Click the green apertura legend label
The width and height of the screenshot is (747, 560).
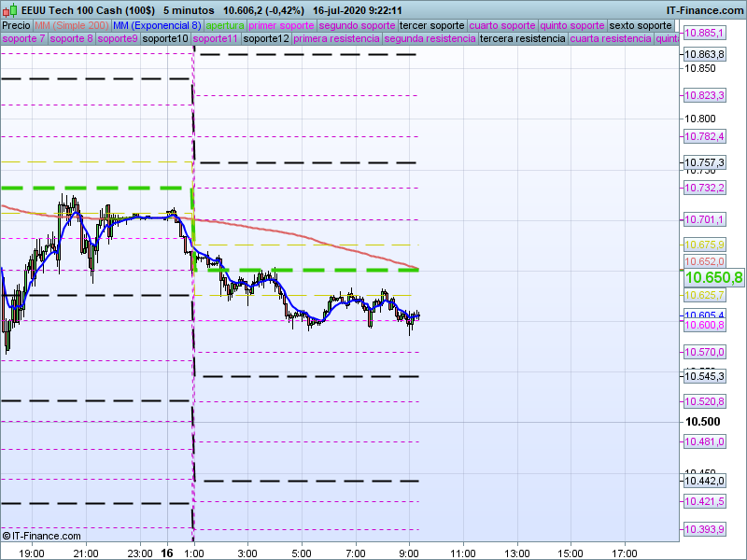[225, 25]
